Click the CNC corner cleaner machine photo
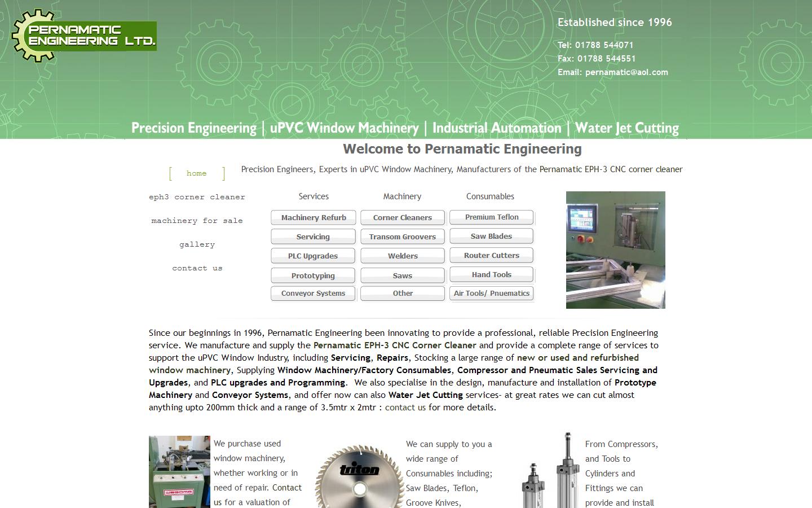The height and width of the screenshot is (508, 812). [615, 249]
